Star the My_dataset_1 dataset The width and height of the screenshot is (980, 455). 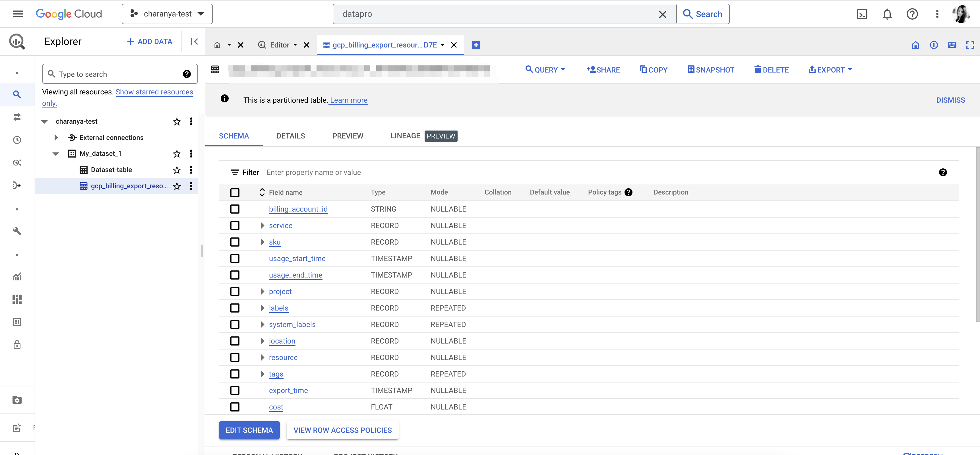click(x=177, y=154)
